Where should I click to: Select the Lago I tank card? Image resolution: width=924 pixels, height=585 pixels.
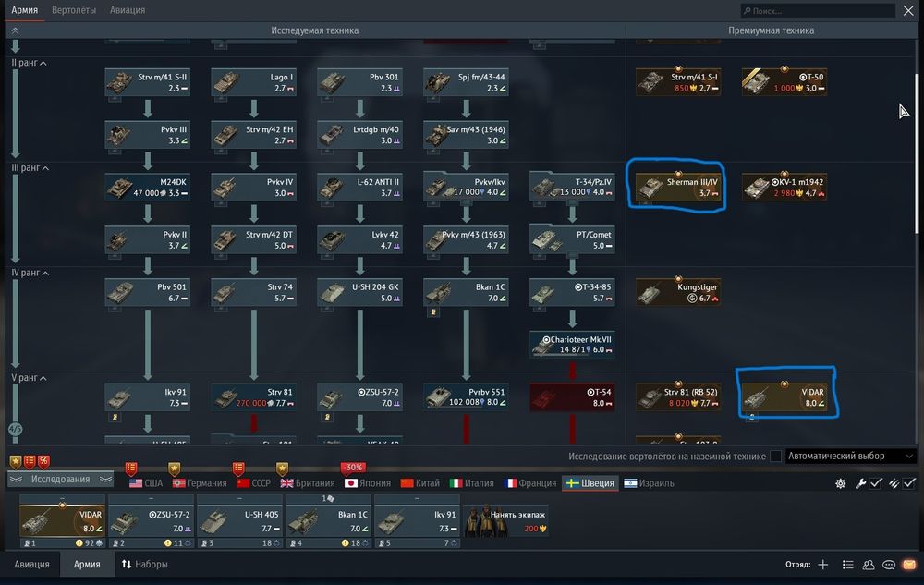pos(254,82)
